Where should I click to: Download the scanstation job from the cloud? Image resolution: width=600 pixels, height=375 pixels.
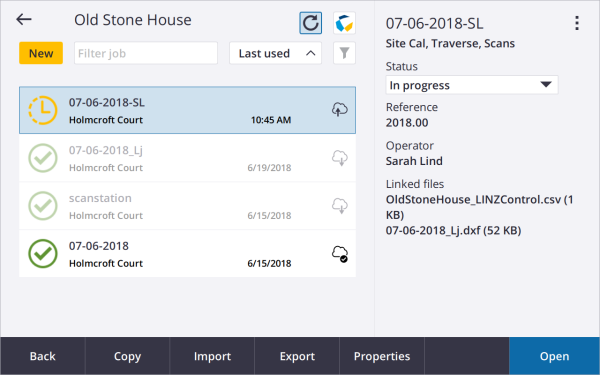coord(339,205)
